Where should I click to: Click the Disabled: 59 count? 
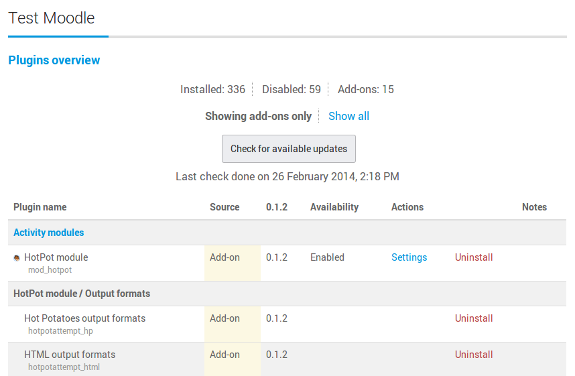[x=291, y=89]
